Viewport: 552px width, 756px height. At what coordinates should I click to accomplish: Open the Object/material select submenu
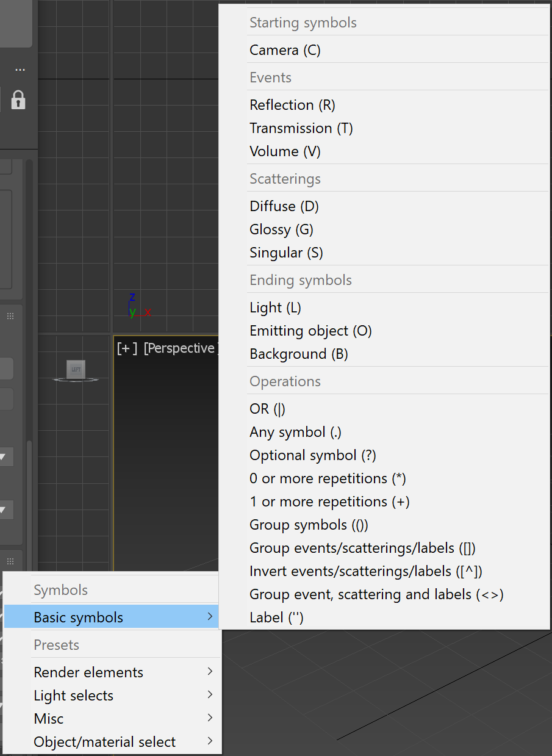[104, 741]
